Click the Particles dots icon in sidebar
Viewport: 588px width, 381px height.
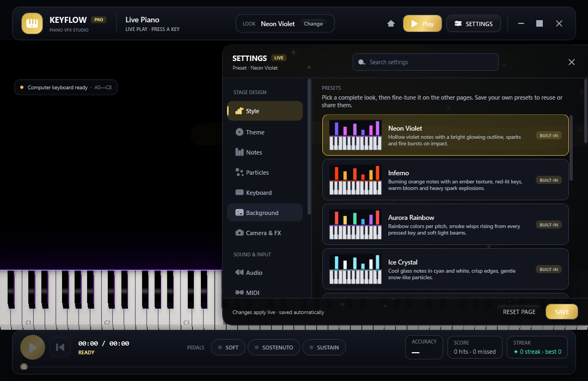239,172
